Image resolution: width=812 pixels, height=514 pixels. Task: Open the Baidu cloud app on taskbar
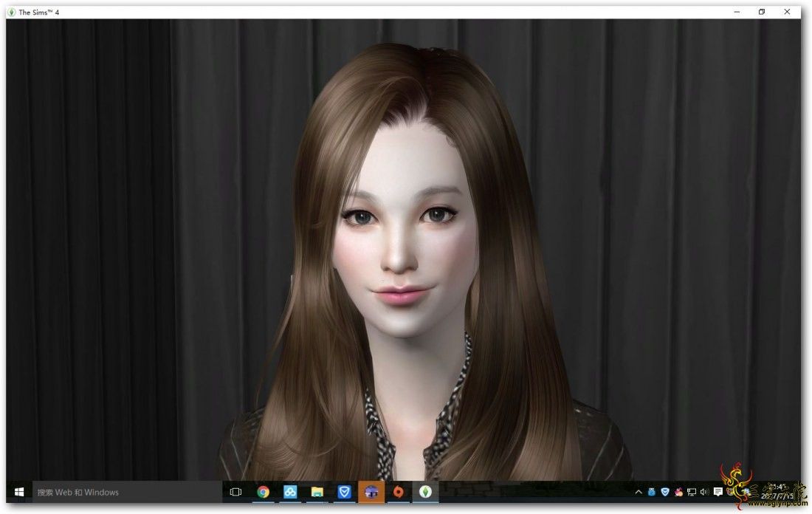pos(290,493)
